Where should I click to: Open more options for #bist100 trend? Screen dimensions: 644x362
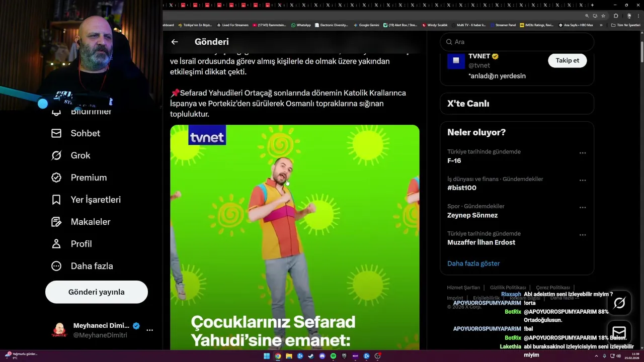coord(583,180)
